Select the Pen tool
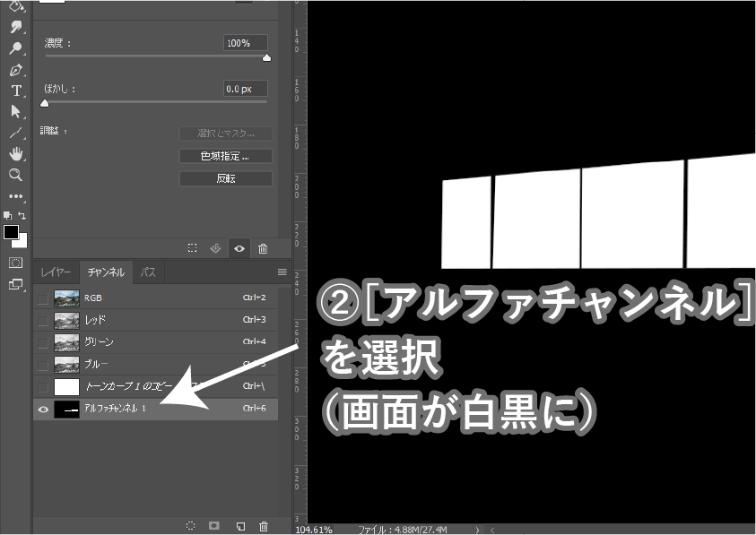The image size is (756, 535). 15,70
